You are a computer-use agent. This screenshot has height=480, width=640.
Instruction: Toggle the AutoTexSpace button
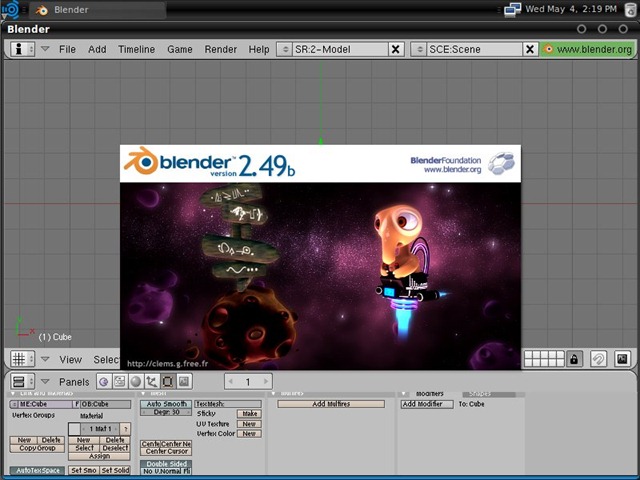click(x=38, y=470)
